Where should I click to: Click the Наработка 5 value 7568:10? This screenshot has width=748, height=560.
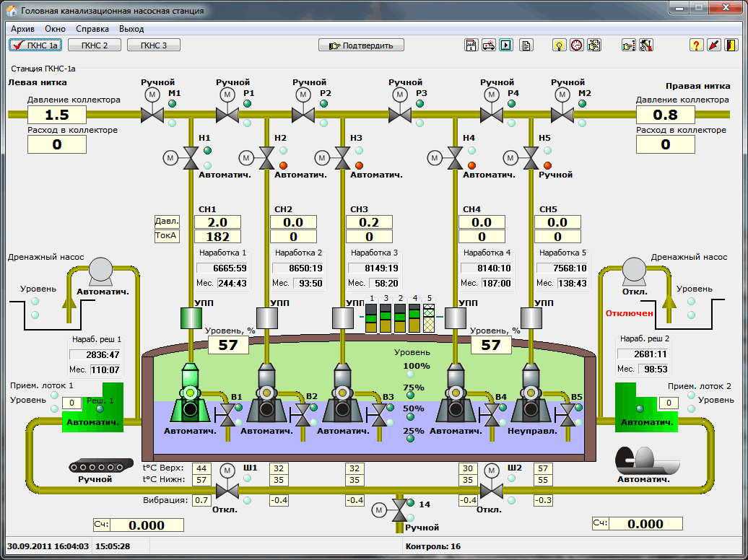(563, 268)
